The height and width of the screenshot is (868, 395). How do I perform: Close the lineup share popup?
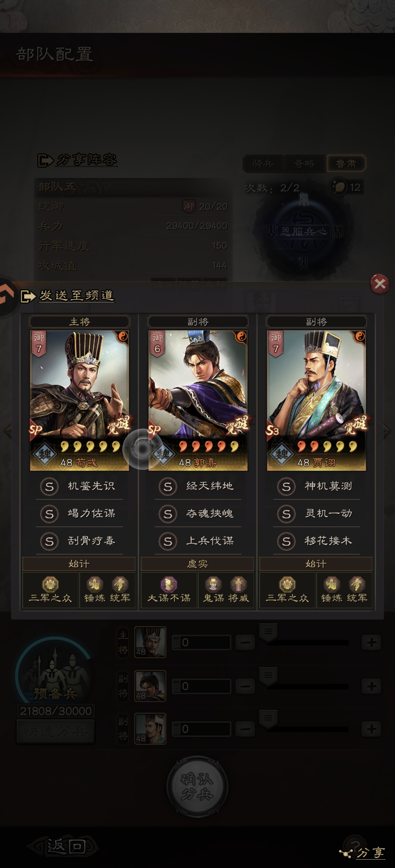(380, 284)
